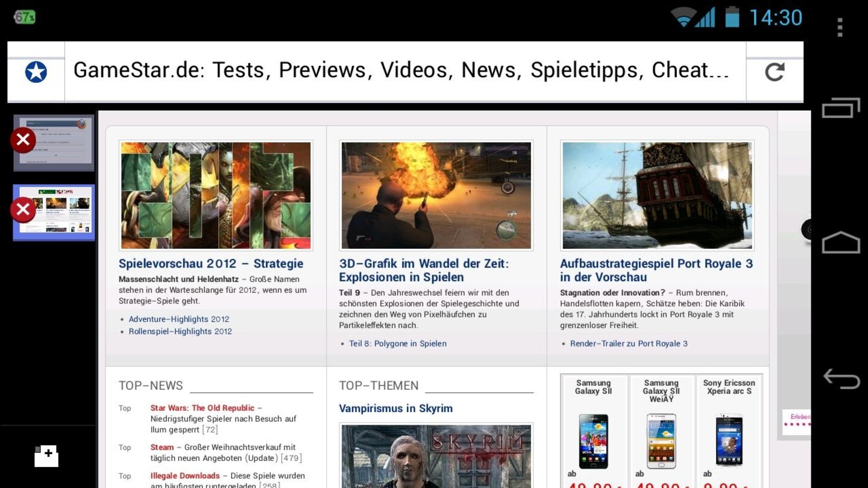Open 'Vampirismus in Skyrim' topic link
Viewport: 868px width, 488px height.
[x=395, y=408]
